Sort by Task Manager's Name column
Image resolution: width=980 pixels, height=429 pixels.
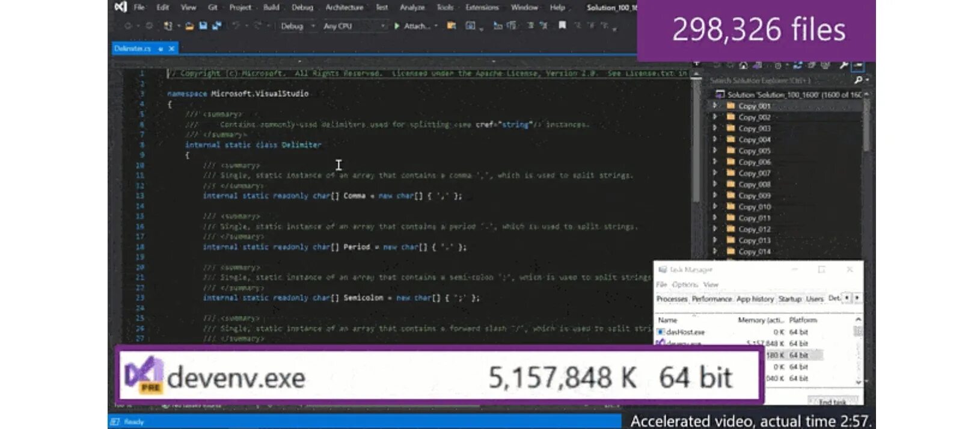coord(667,320)
